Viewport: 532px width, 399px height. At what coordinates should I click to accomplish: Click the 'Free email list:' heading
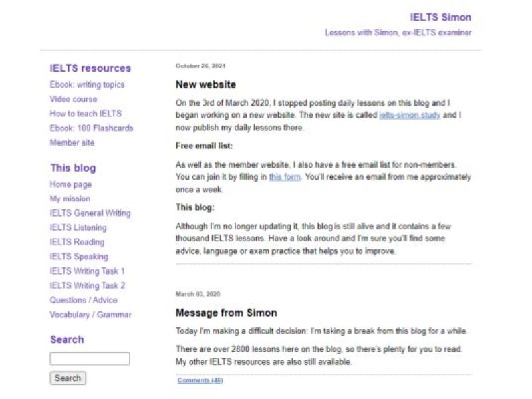(204, 146)
